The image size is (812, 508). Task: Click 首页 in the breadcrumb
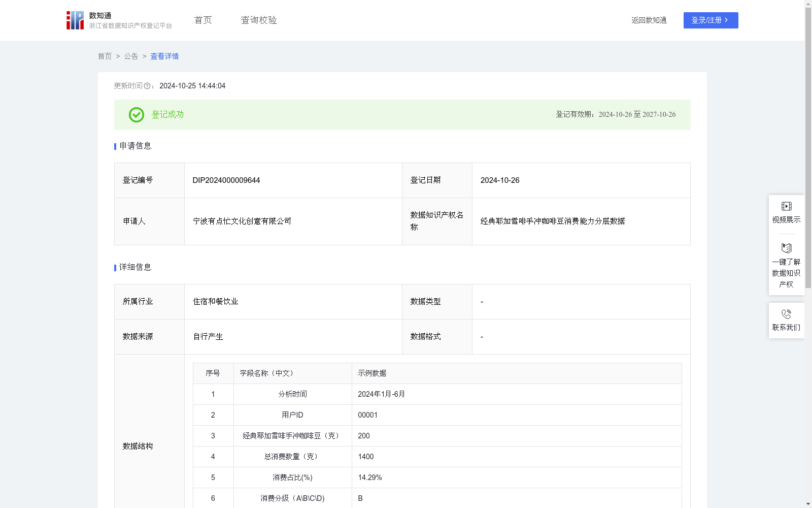[x=105, y=56]
